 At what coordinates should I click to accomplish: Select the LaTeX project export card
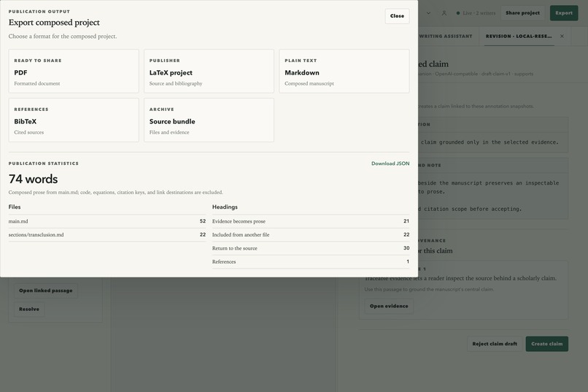pyautogui.click(x=209, y=71)
